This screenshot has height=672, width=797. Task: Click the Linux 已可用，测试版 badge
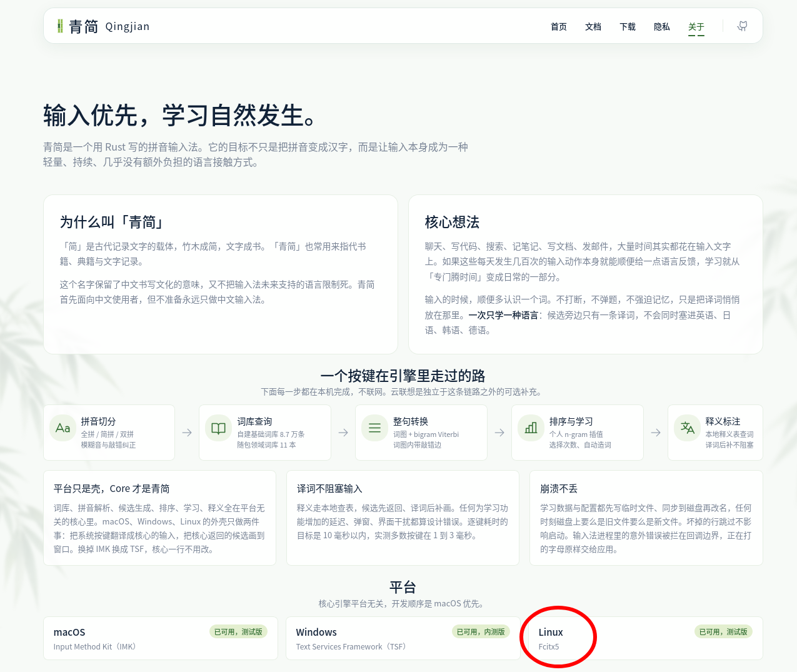[x=723, y=632]
